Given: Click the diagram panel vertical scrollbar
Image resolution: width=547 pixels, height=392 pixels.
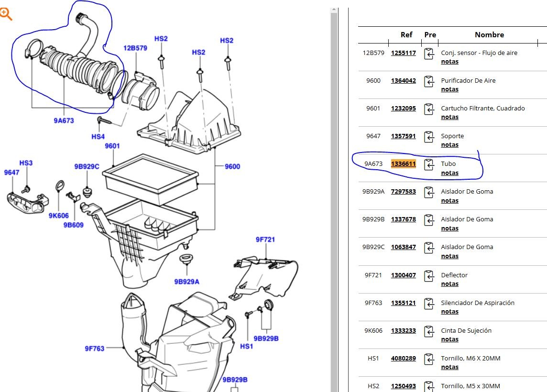Looking at the screenshot, I should (x=334, y=191).
